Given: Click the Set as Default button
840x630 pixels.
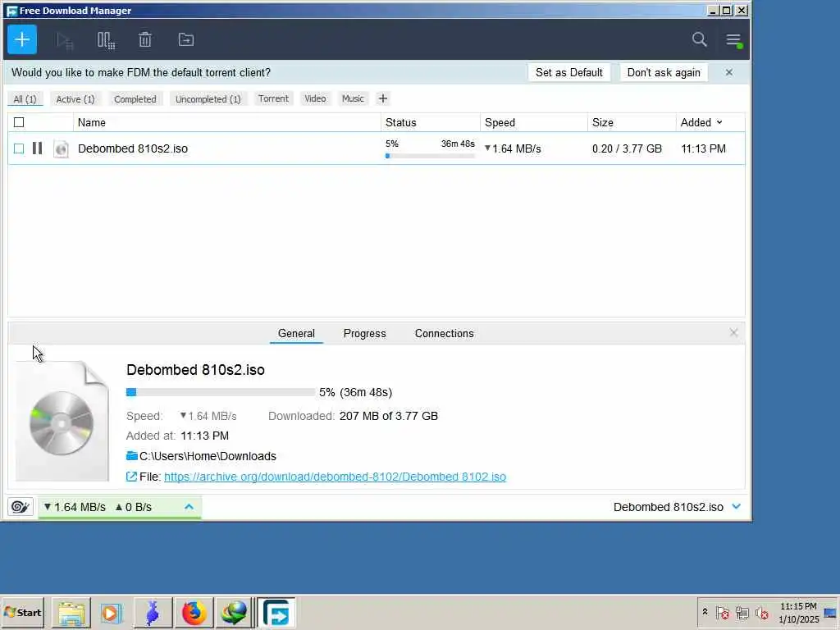Looking at the screenshot, I should point(569,72).
